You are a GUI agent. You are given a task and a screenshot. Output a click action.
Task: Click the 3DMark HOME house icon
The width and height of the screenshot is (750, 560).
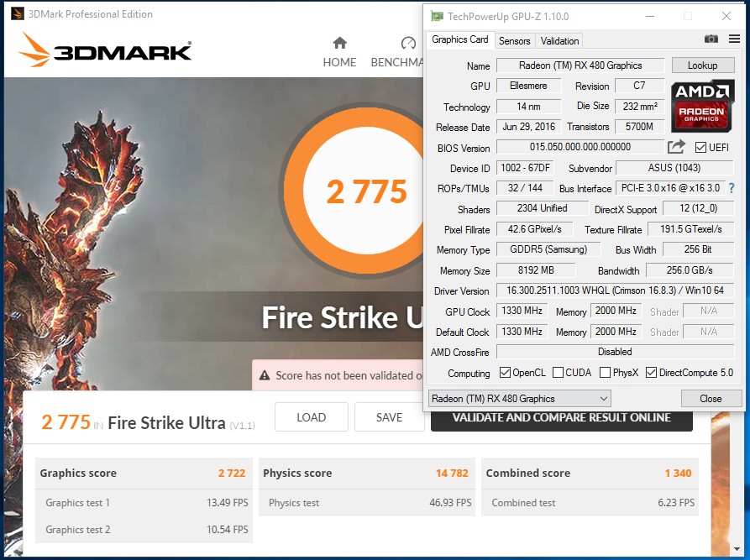339,43
